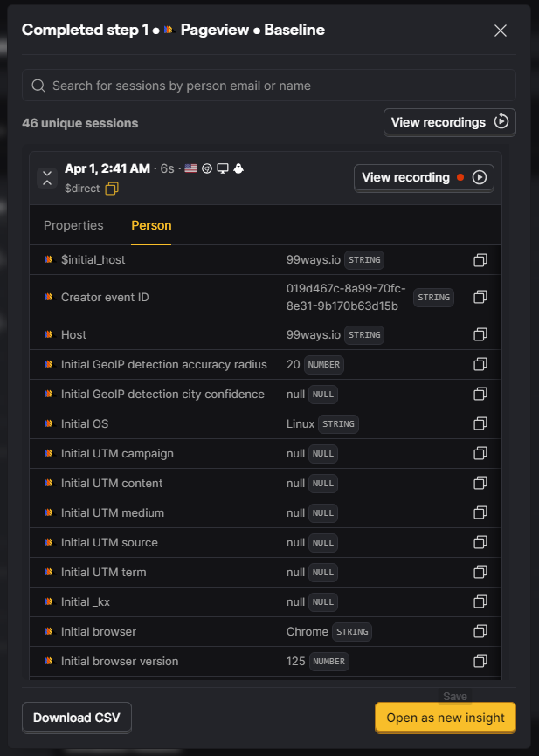The width and height of the screenshot is (539, 756).
Task: Copy the Initial OS value
Action: [480, 423]
